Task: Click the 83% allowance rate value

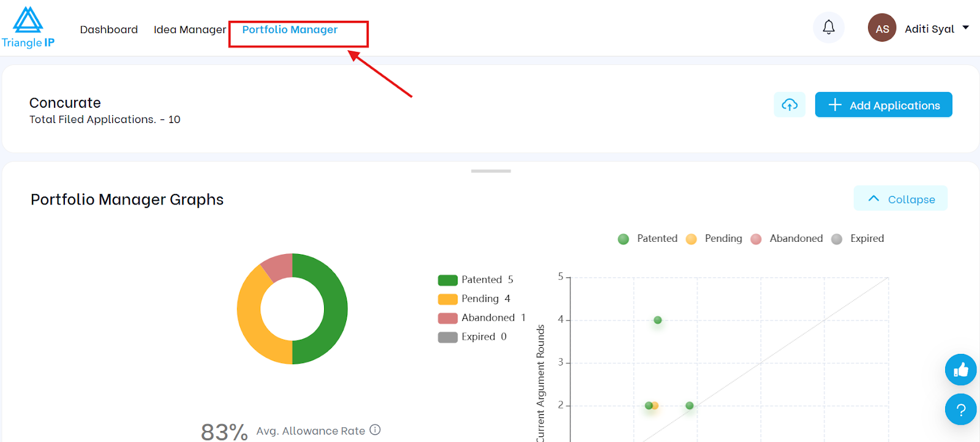Action: click(224, 432)
